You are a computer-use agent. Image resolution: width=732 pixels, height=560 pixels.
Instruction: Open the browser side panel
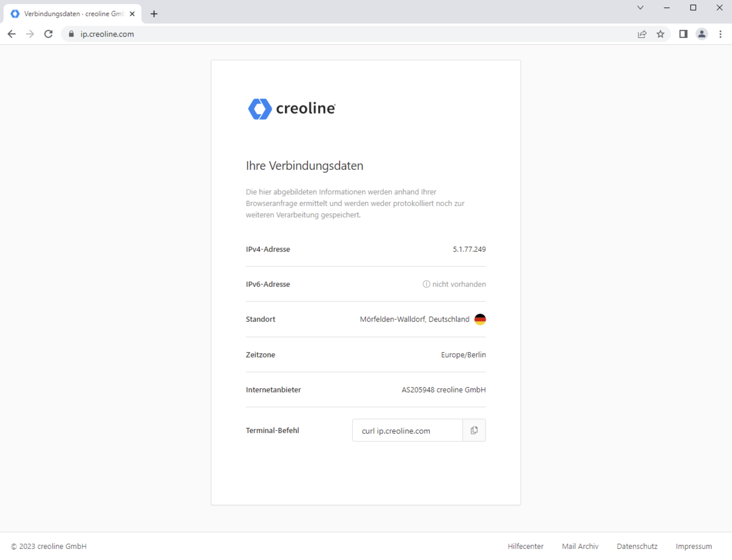(683, 34)
